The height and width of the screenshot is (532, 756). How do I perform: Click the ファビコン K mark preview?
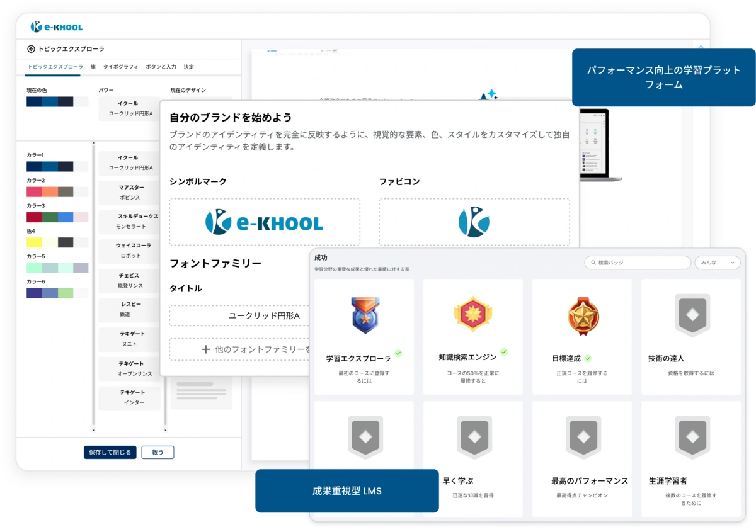click(474, 222)
